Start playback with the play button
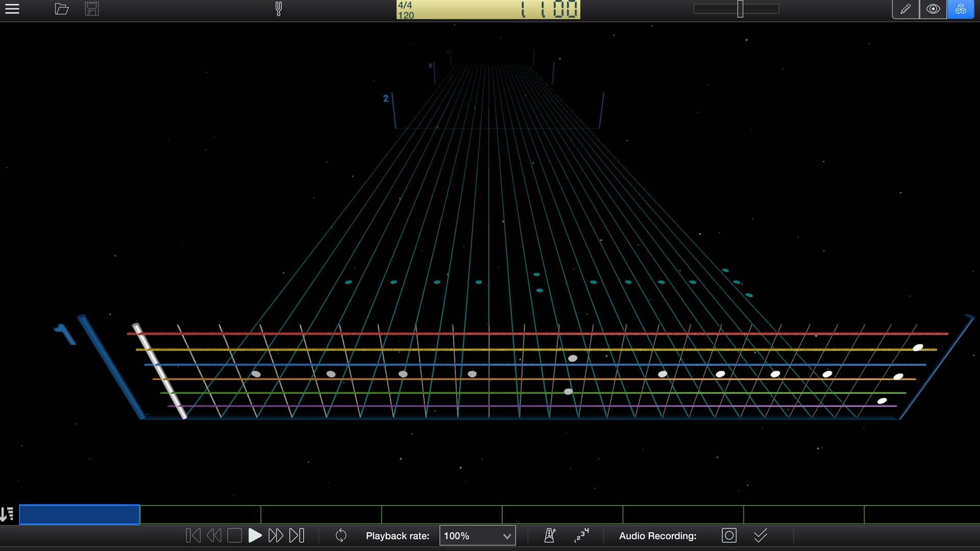Image resolution: width=980 pixels, height=551 pixels. pyautogui.click(x=255, y=536)
